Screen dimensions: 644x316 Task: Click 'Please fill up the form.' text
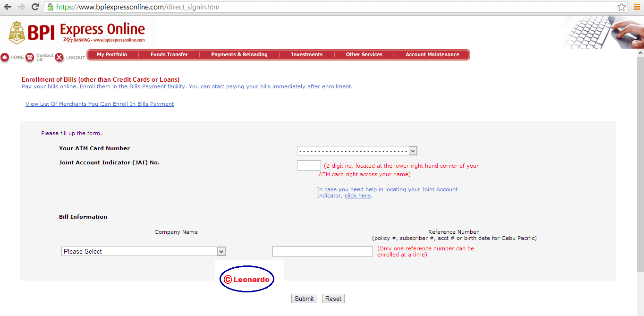click(x=71, y=133)
